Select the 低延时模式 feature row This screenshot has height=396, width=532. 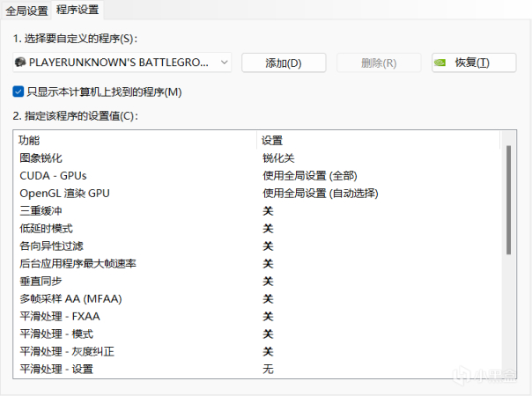(258, 229)
